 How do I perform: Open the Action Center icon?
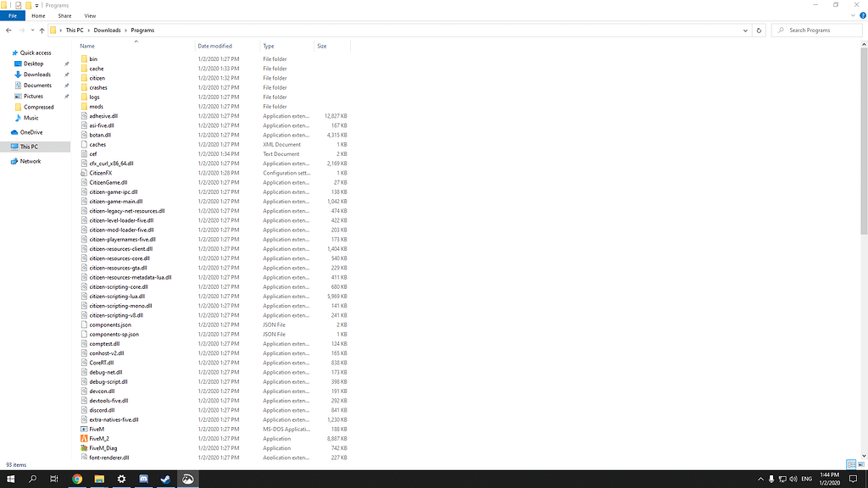tap(852, 479)
